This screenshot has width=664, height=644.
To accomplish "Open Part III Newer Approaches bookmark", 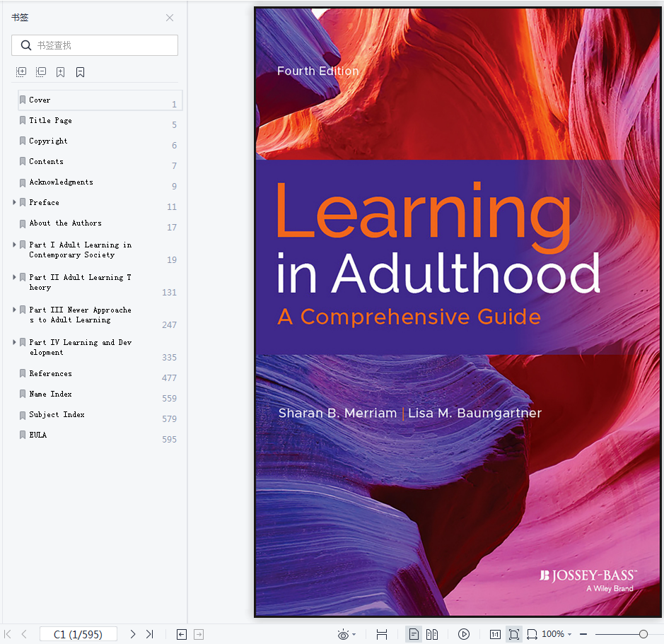I will 80,315.
